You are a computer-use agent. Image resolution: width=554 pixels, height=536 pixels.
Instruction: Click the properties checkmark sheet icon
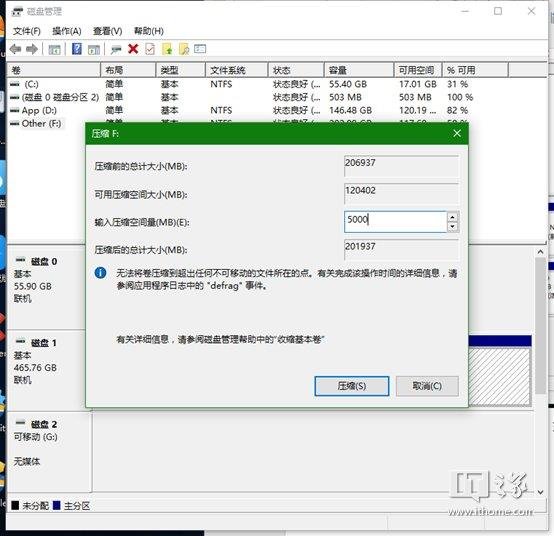click(x=150, y=49)
